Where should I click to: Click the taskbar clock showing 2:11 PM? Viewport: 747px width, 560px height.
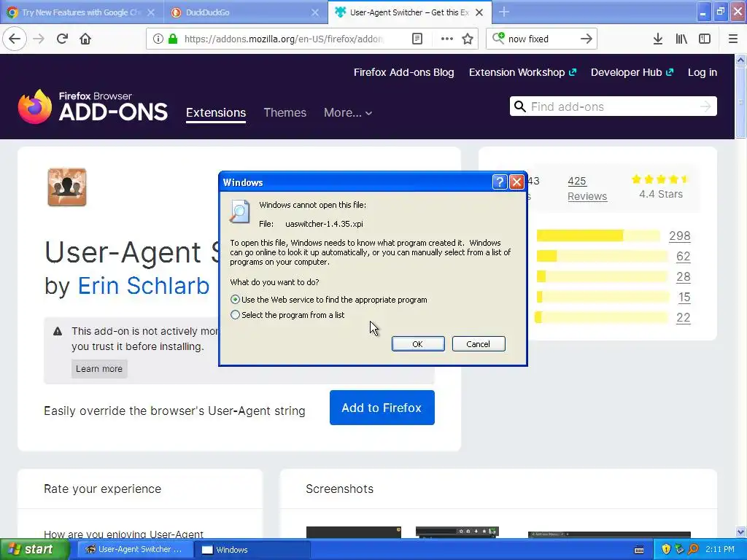coord(720,550)
